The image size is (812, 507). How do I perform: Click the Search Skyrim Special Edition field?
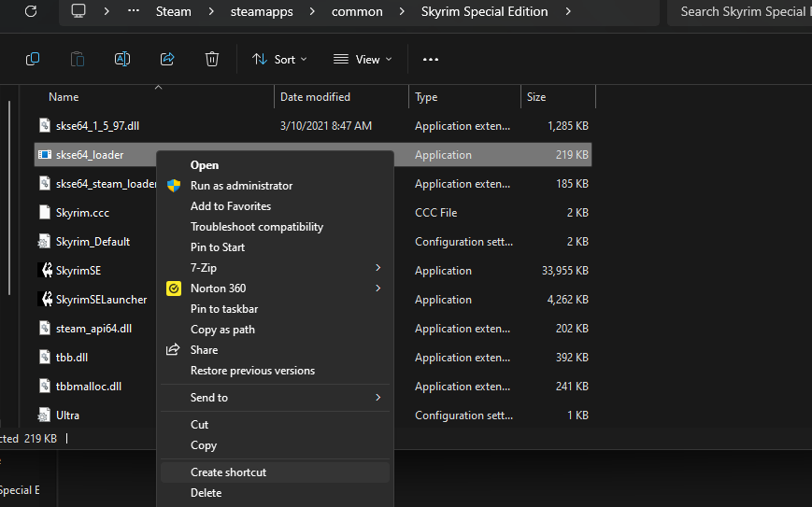(742, 11)
